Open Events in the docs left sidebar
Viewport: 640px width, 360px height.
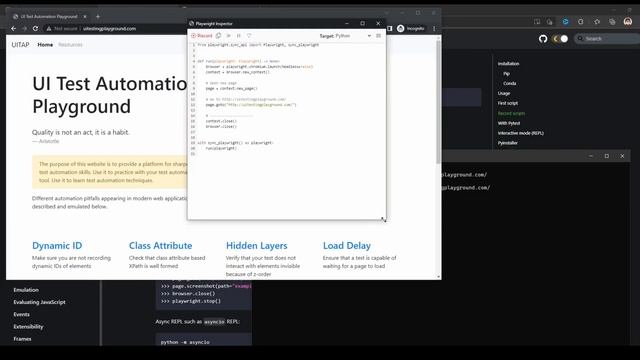[22, 314]
